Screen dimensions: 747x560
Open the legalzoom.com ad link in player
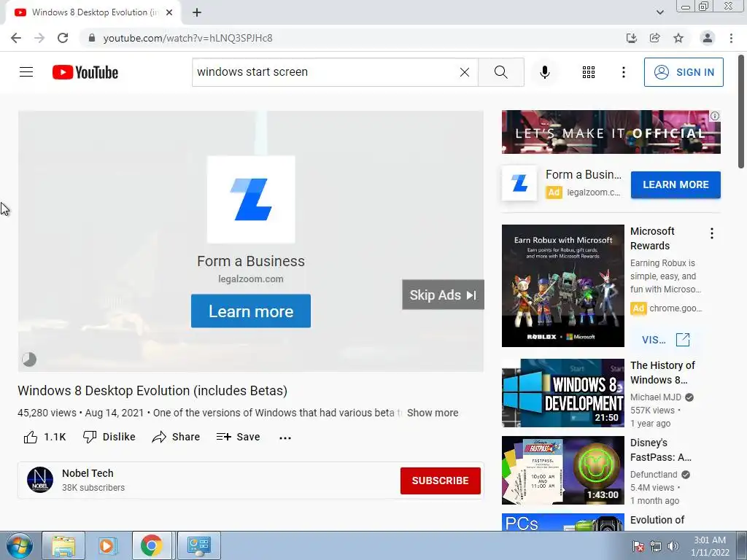[251, 279]
